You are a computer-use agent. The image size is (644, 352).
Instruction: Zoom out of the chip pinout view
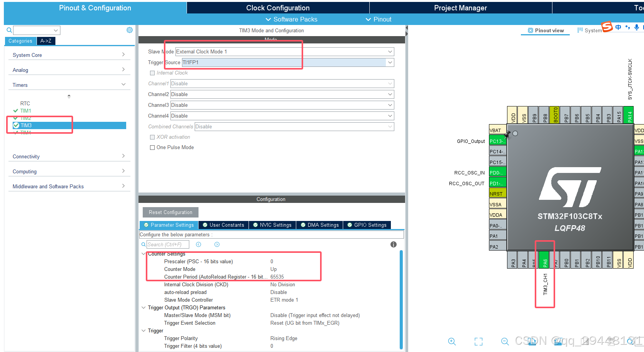coord(505,341)
